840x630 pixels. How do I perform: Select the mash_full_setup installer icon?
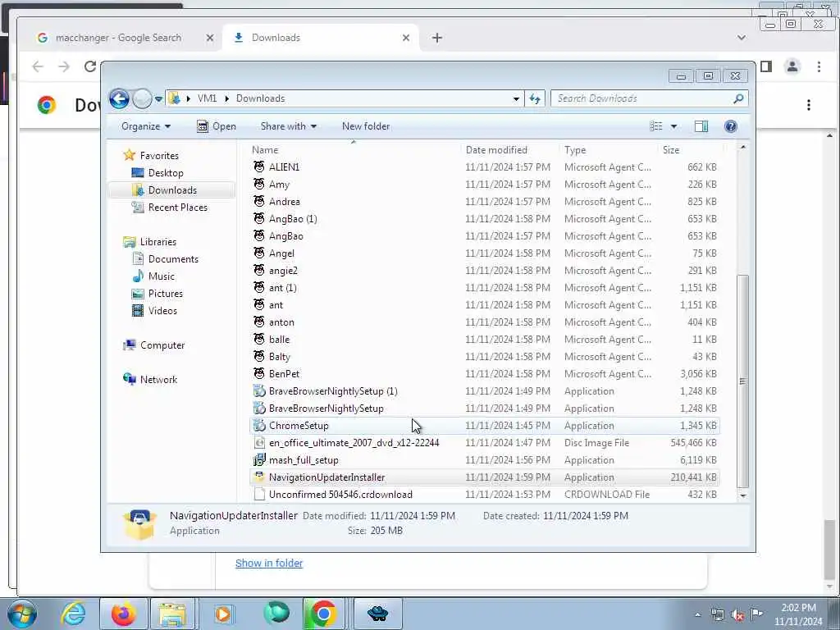coord(259,460)
